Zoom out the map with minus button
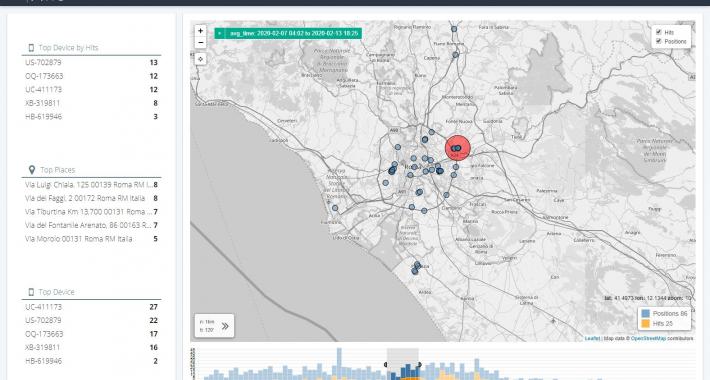This screenshot has width=710, height=380. (201, 43)
